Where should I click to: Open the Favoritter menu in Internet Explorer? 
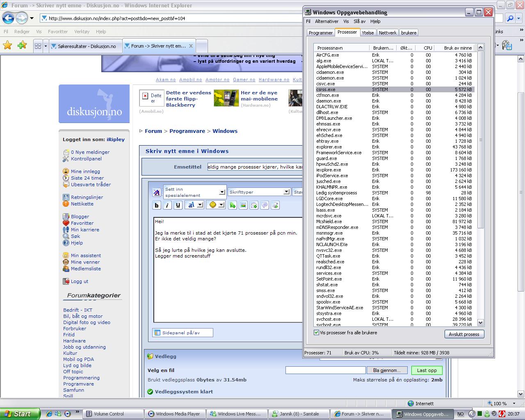point(58,32)
